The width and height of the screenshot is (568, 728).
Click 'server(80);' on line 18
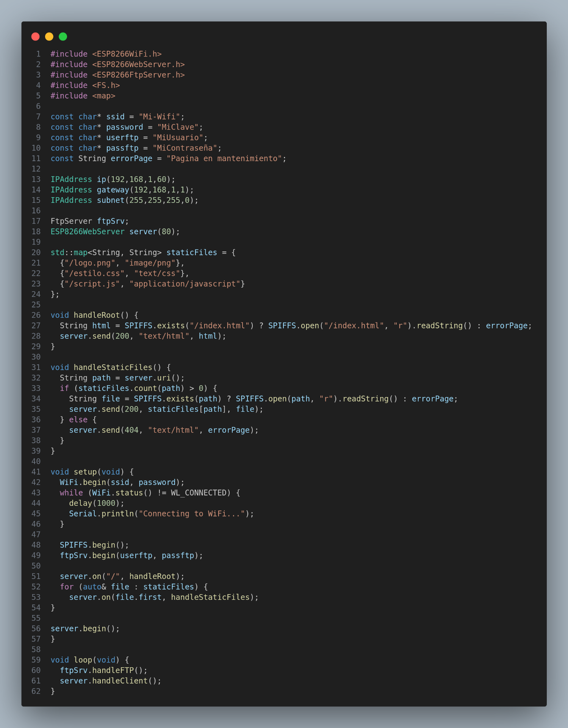click(155, 231)
